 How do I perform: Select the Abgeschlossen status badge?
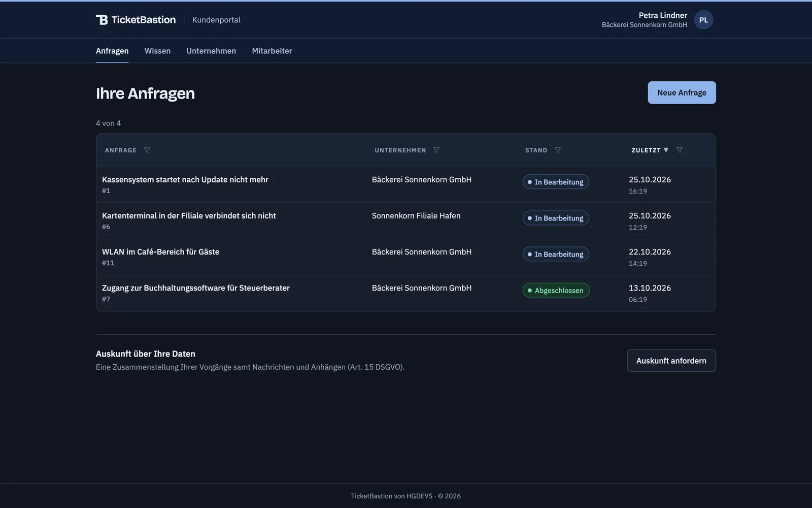pos(556,290)
